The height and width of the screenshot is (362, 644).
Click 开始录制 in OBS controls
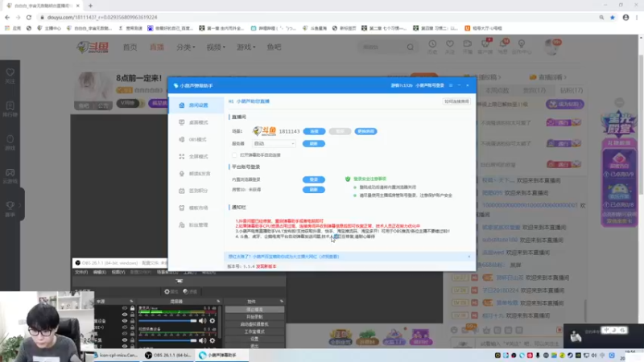(254, 317)
